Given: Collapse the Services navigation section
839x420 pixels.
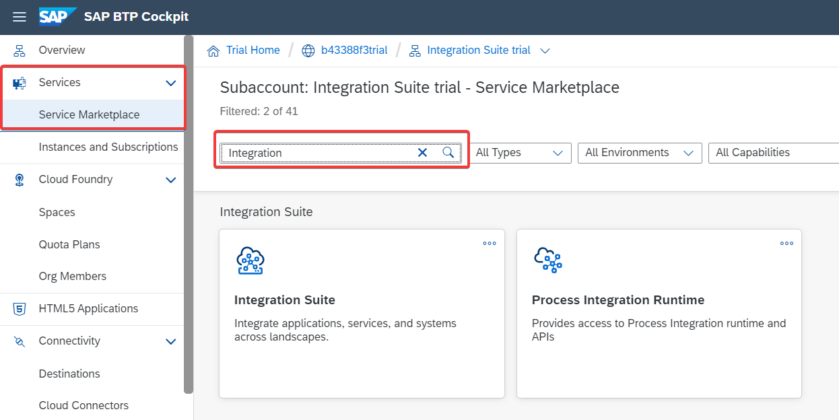Looking at the screenshot, I should [x=170, y=83].
